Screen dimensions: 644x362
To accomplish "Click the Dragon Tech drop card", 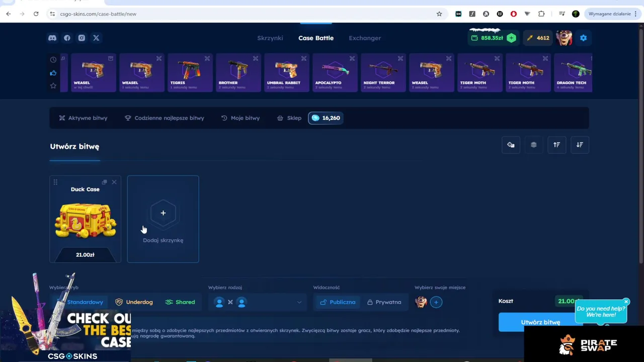I will [x=573, y=73].
